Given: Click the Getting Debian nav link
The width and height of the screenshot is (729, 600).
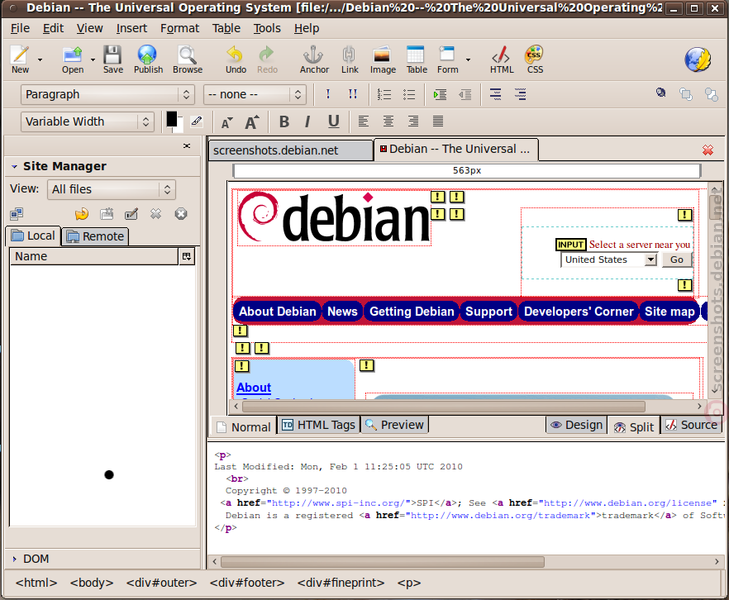Looking at the screenshot, I should (411, 311).
